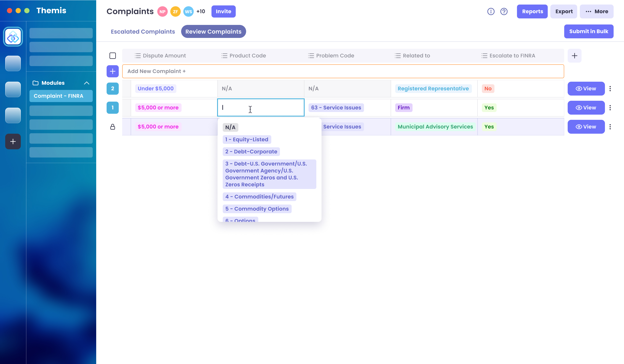Open the help question mark icon

tap(504, 11)
